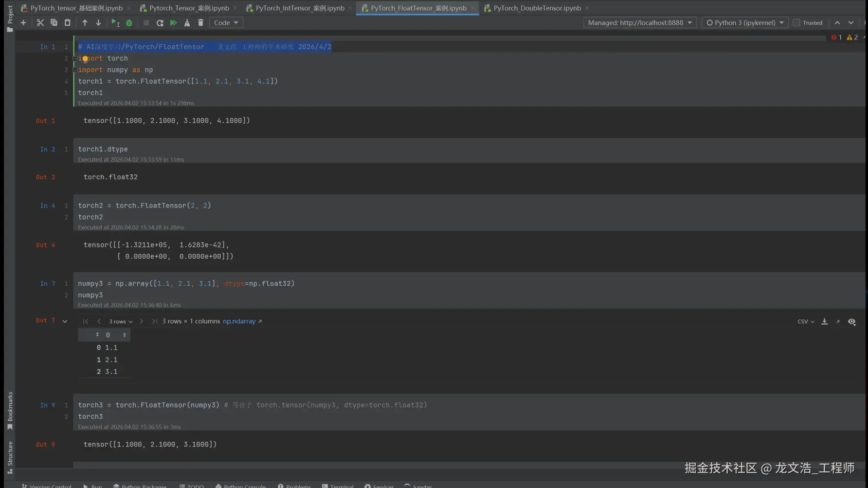This screenshot has height=488, width=868.
Task: Switch to the PyTorch_DoubleTensor.ipynb tab
Action: (537, 8)
